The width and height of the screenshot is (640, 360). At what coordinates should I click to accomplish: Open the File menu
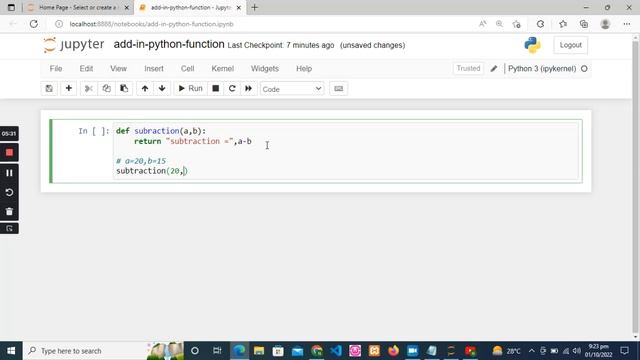click(x=56, y=69)
